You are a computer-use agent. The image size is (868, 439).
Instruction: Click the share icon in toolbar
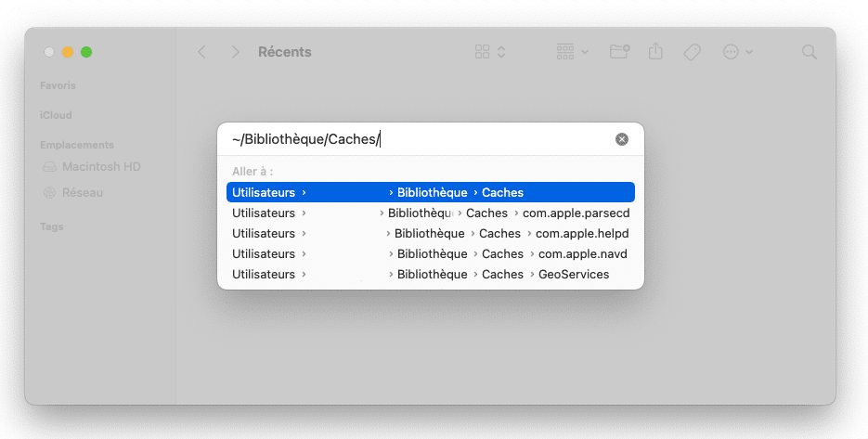pos(656,53)
